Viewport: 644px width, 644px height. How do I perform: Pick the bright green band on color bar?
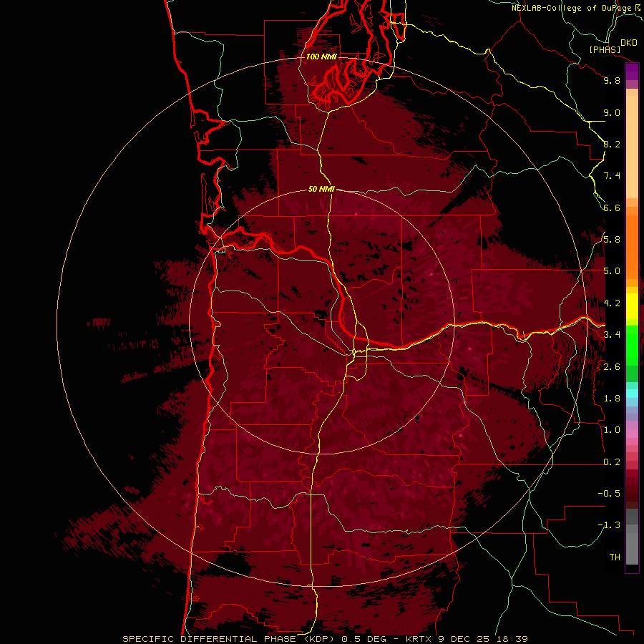[x=632, y=346]
